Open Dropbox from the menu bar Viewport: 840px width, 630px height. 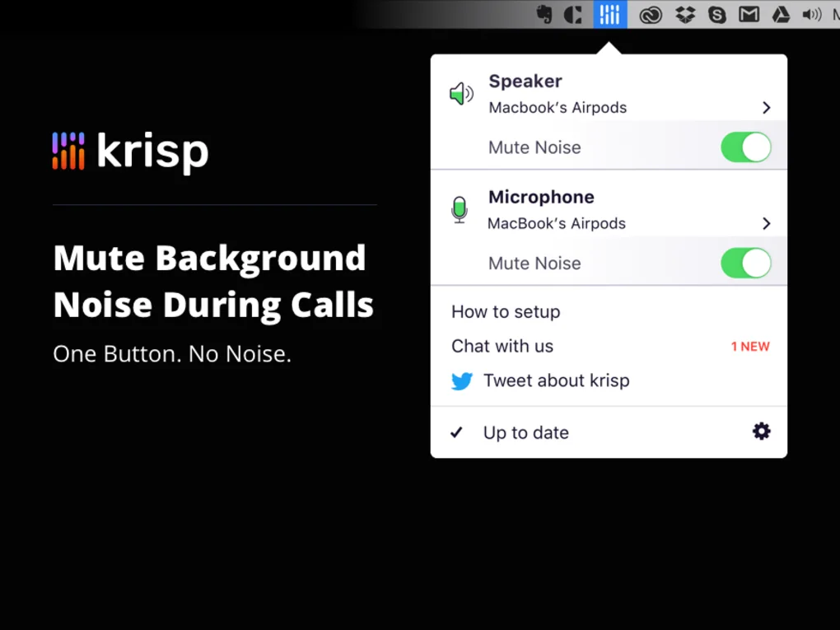(684, 14)
